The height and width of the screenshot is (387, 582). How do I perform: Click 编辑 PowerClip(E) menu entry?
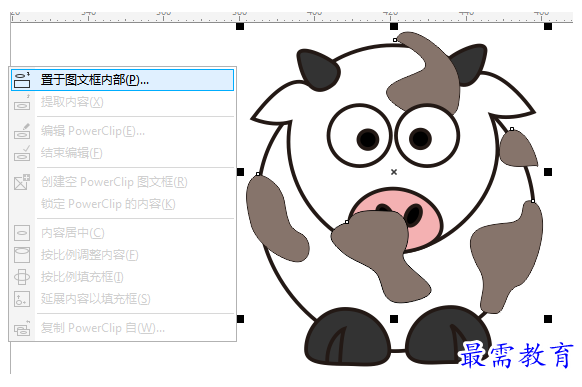(122, 131)
